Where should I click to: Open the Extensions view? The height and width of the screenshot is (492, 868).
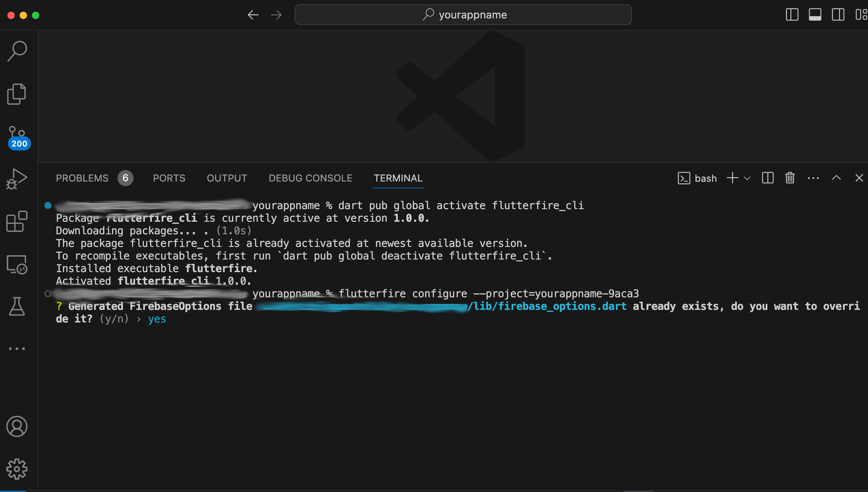click(x=17, y=222)
